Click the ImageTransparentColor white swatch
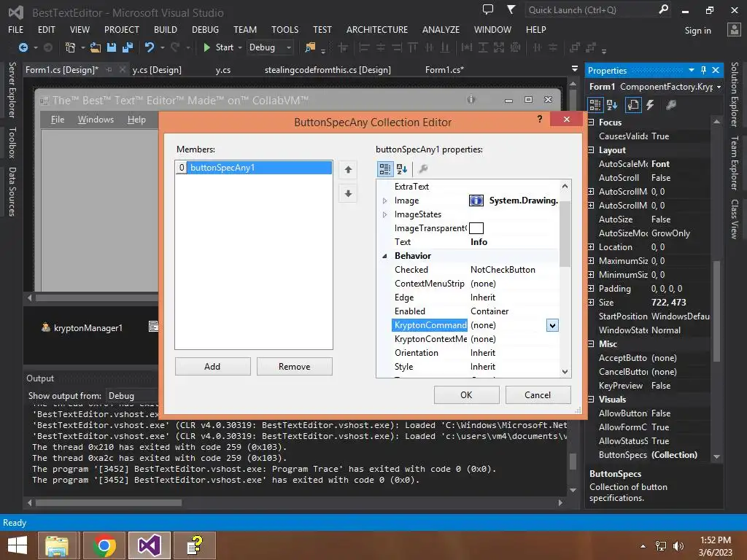Image resolution: width=747 pixels, height=560 pixels. pos(476,228)
